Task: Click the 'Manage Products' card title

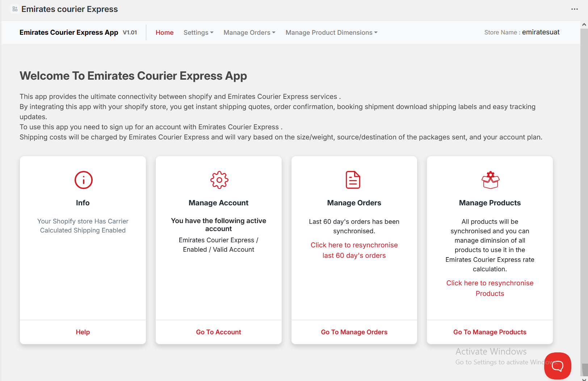Action: point(490,203)
